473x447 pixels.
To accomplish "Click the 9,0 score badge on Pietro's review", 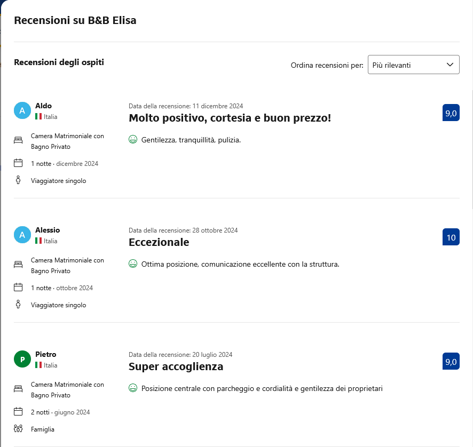I will pyautogui.click(x=451, y=361).
